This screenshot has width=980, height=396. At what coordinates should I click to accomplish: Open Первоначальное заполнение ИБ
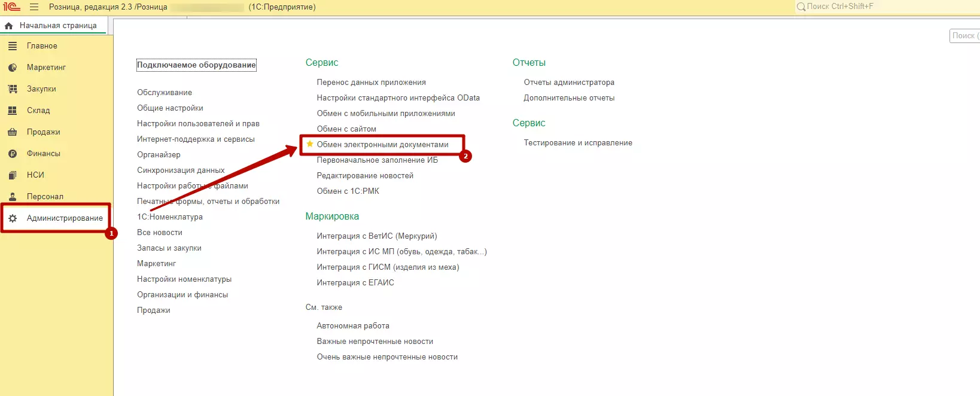378,160
